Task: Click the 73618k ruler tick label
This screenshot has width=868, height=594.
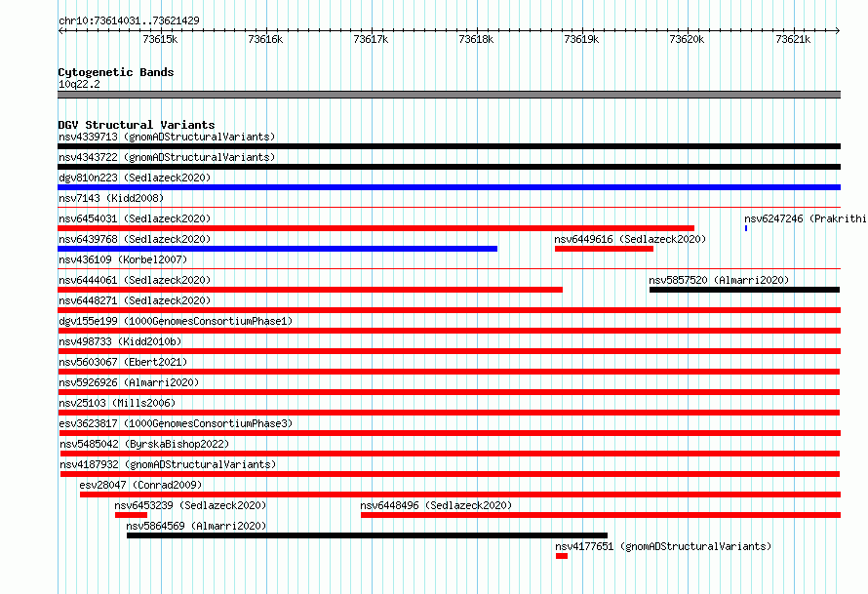Action: pyautogui.click(x=476, y=39)
